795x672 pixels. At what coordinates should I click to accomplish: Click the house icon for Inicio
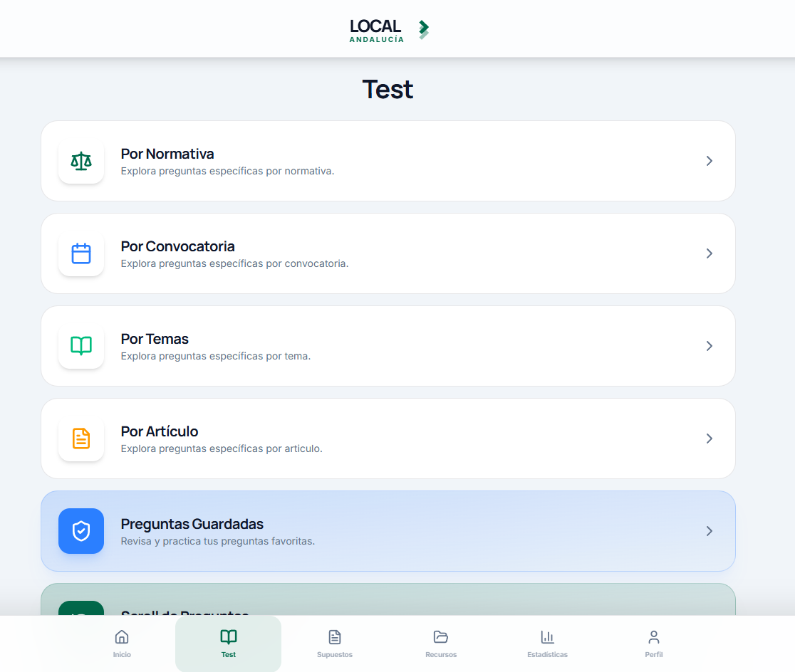(x=122, y=636)
